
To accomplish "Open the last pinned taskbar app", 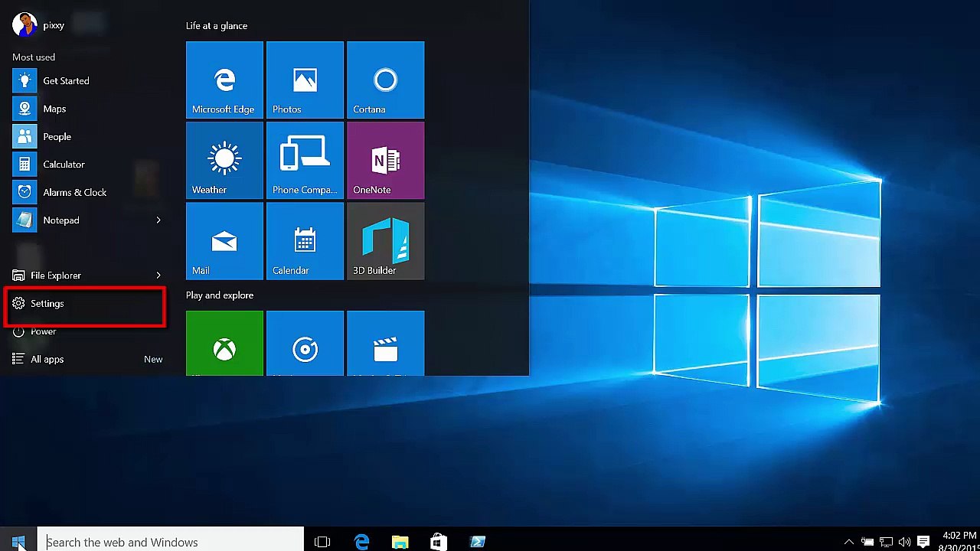I will 477,542.
